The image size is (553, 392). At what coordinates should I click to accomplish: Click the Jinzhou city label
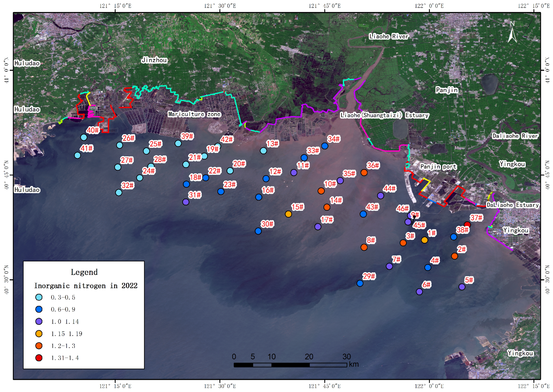coord(154,60)
